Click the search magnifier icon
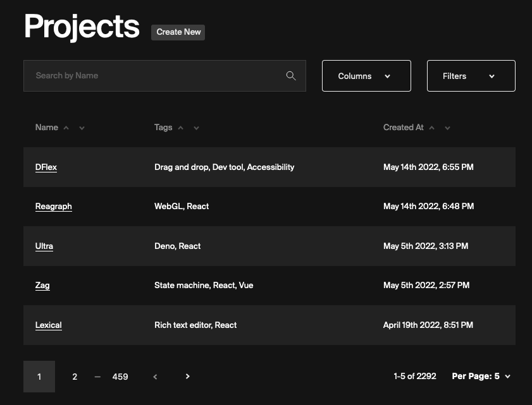 coord(291,76)
